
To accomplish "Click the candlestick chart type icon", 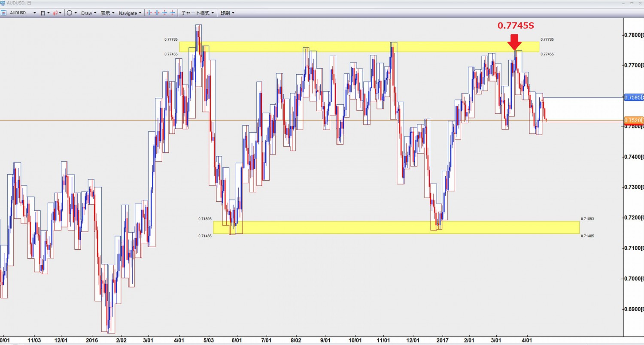I will coord(55,13).
